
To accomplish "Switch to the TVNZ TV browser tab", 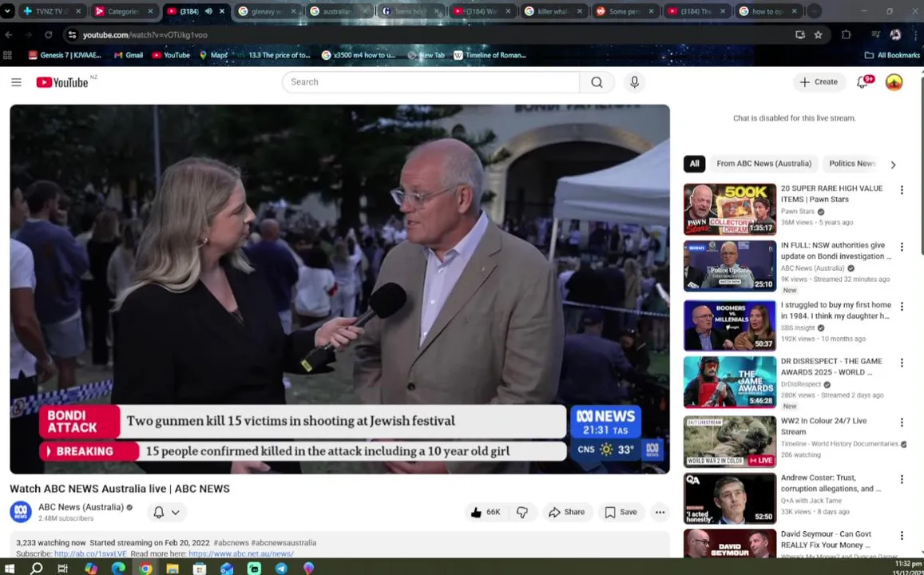I will point(52,11).
